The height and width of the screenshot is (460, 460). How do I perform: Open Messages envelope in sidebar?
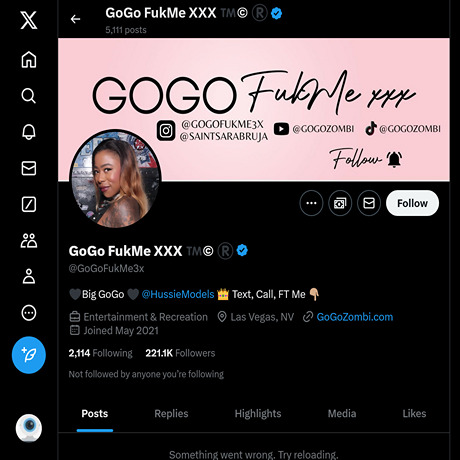29,168
